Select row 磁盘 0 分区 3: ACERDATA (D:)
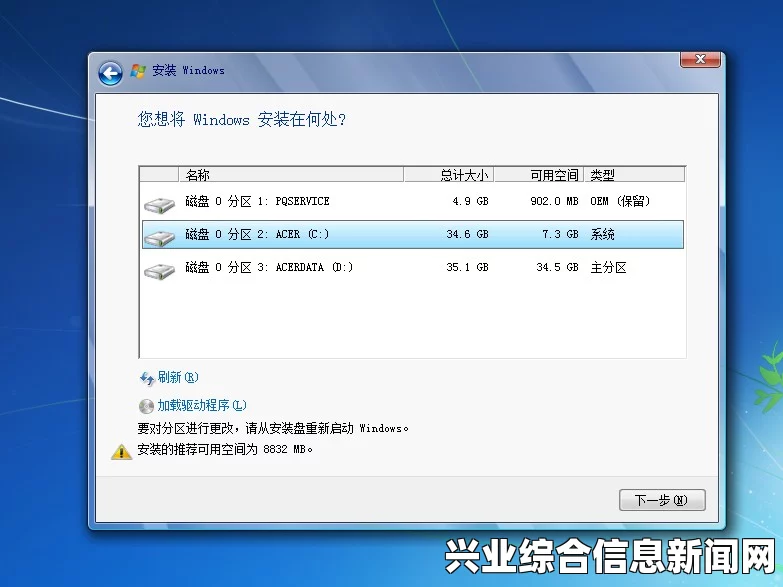 (x=412, y=267)
